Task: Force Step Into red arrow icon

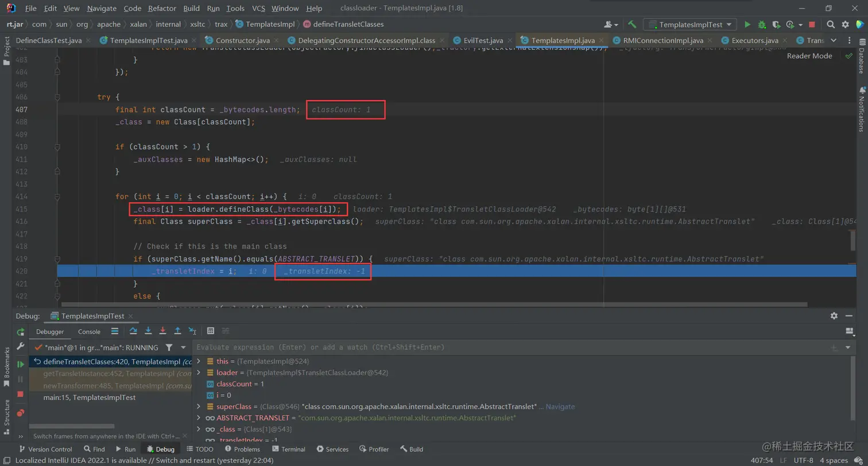Action: [x=162, y=331]
